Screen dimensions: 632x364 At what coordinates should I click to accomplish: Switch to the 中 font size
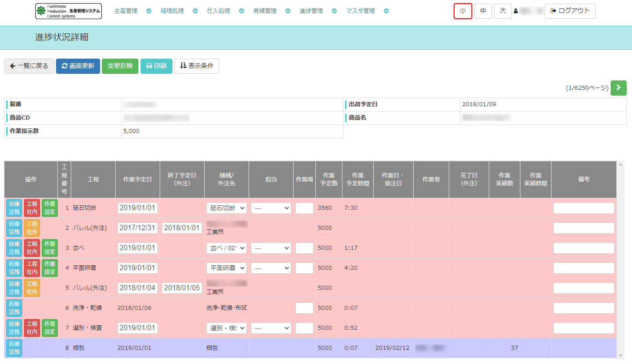[483, 11]
